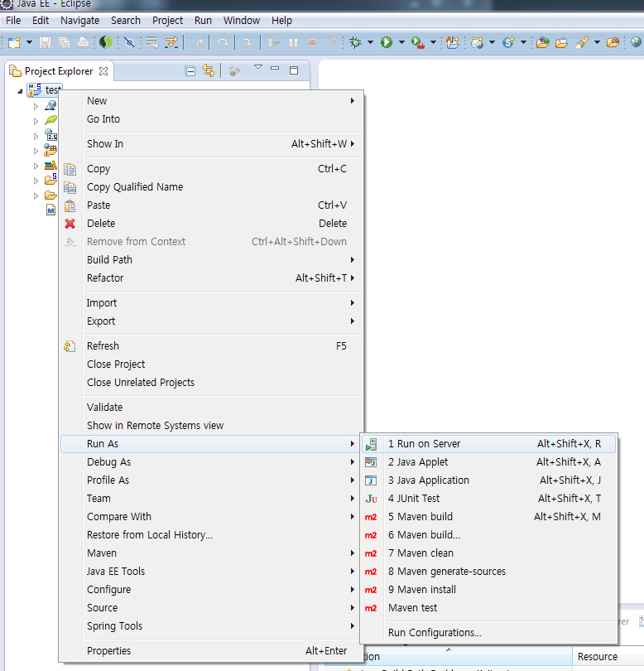Click m2 icon beside Maven clean
Screen dimensions: 644x671
tap(371, 553)
